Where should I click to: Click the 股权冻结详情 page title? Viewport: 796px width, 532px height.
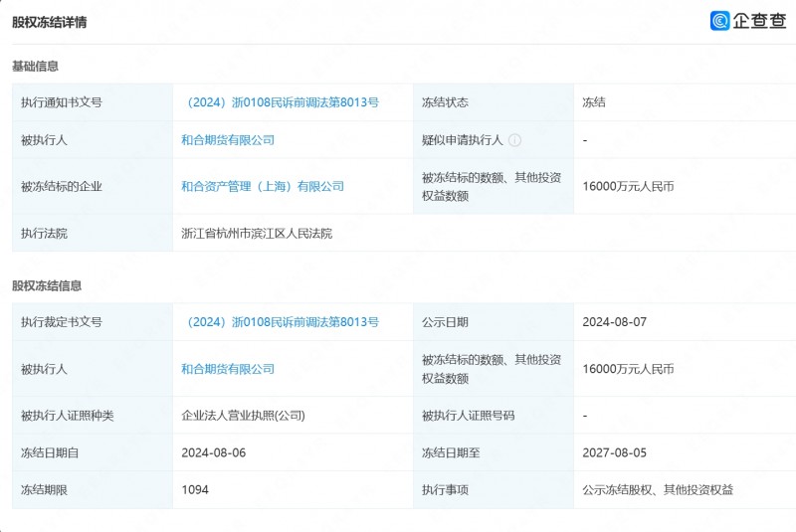[49, 22]
